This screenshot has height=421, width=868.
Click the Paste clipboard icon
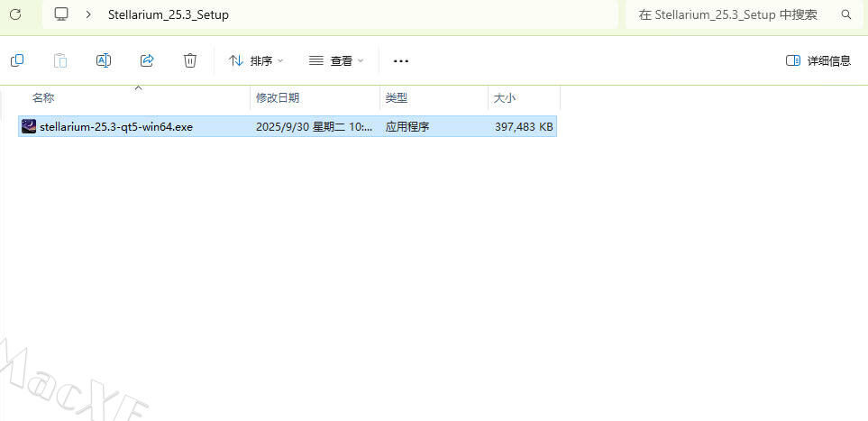point(60,60)
